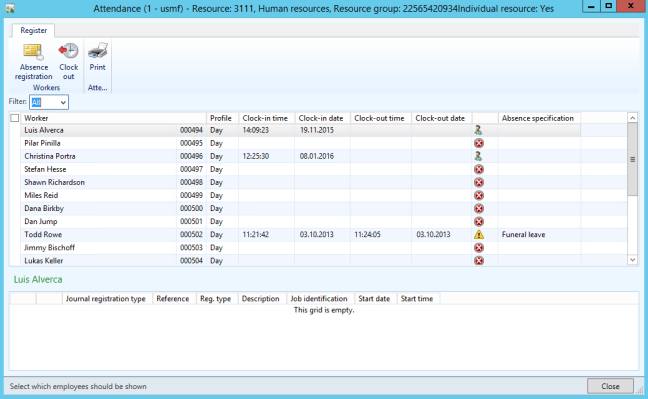Select worker Todd Rowe

tap(43, 234)
